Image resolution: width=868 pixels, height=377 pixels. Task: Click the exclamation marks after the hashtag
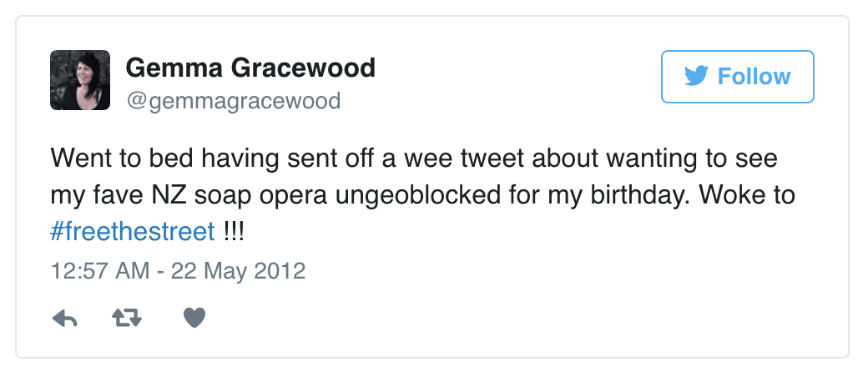pos(235,231)
